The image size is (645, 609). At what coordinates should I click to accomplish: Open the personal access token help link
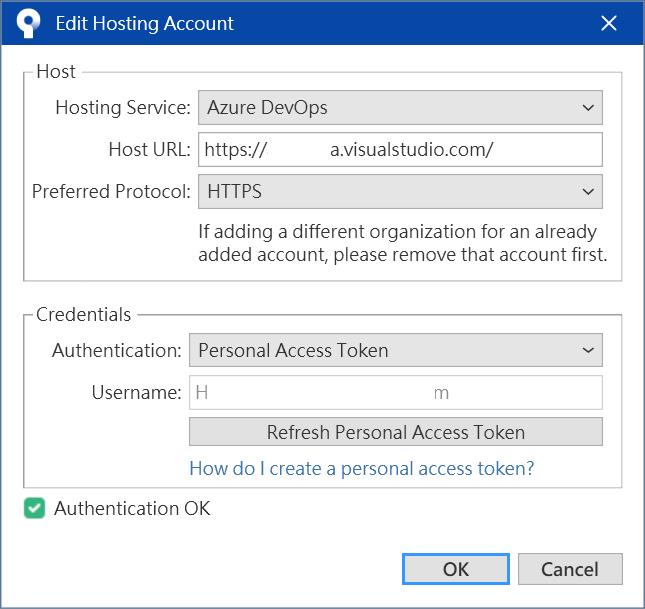pos(361,468)
